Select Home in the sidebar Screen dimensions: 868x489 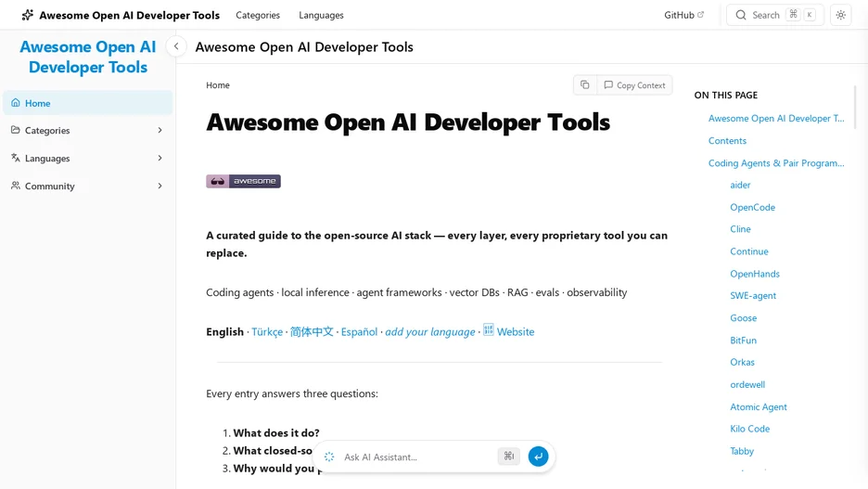pos(88,103)
